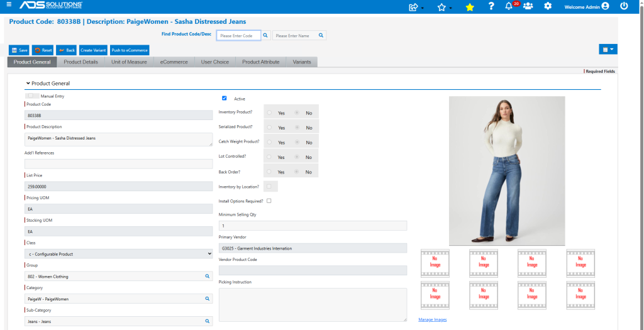Image resolution: width=644 pixels, height=330 pixels.
Task: Select No for Serialized Product
Action: click(297, 127)
